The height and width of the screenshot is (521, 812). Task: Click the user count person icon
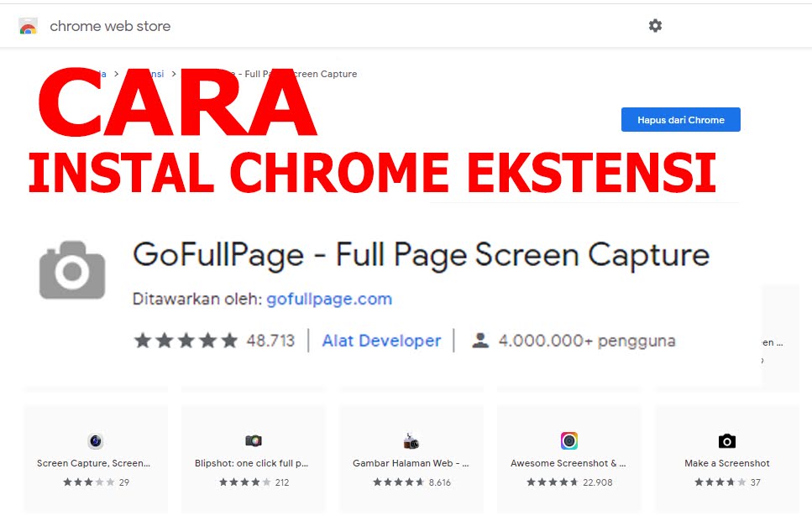pyautogui.click(x=480, y=341)
